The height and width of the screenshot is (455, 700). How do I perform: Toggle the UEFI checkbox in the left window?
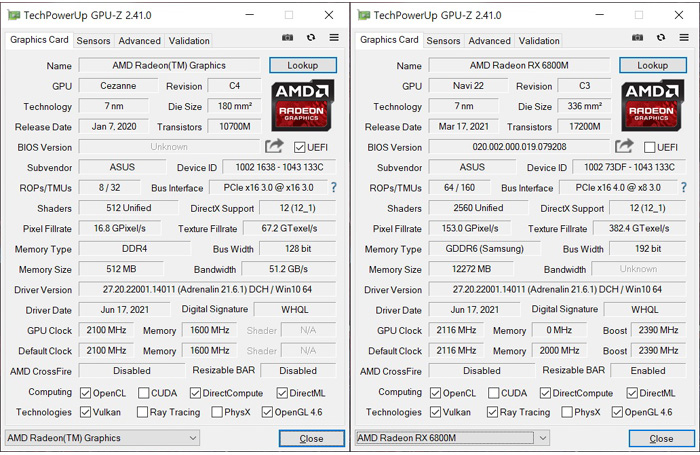(300, 147)
